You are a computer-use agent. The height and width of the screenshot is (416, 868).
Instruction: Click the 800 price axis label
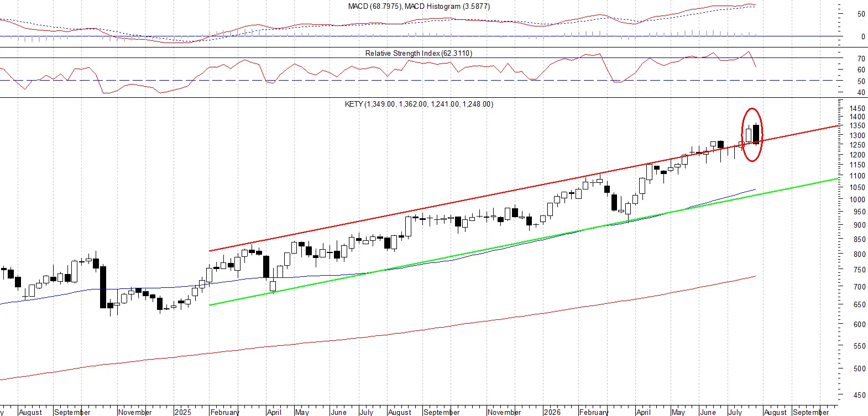pos(860,255)
